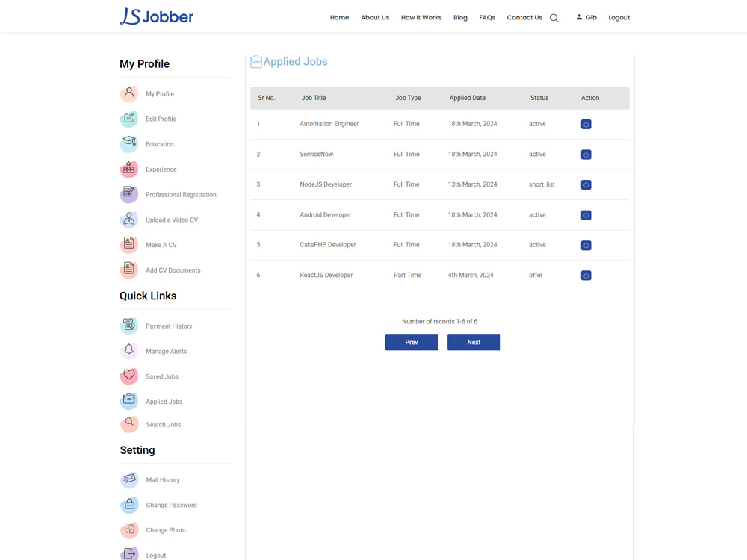Click the Part Time job type cell
The image size is (747, 560).
(407, 276)
